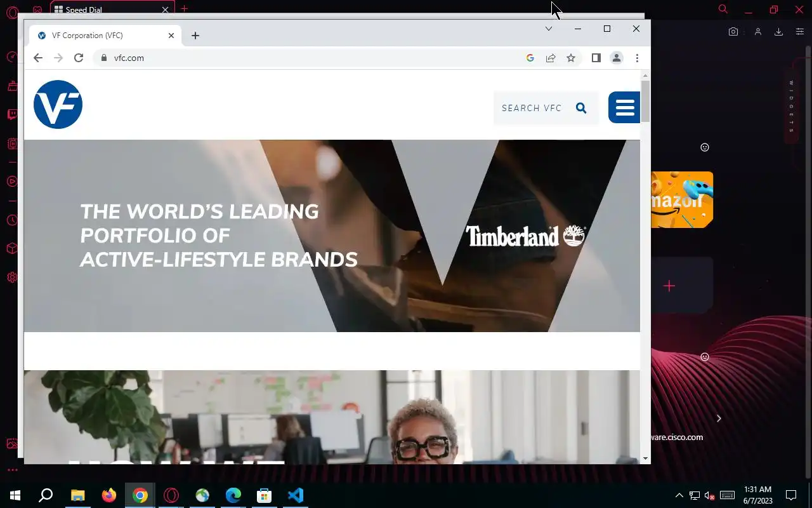Open Chrome's tab search chevron

coord(549,29)
